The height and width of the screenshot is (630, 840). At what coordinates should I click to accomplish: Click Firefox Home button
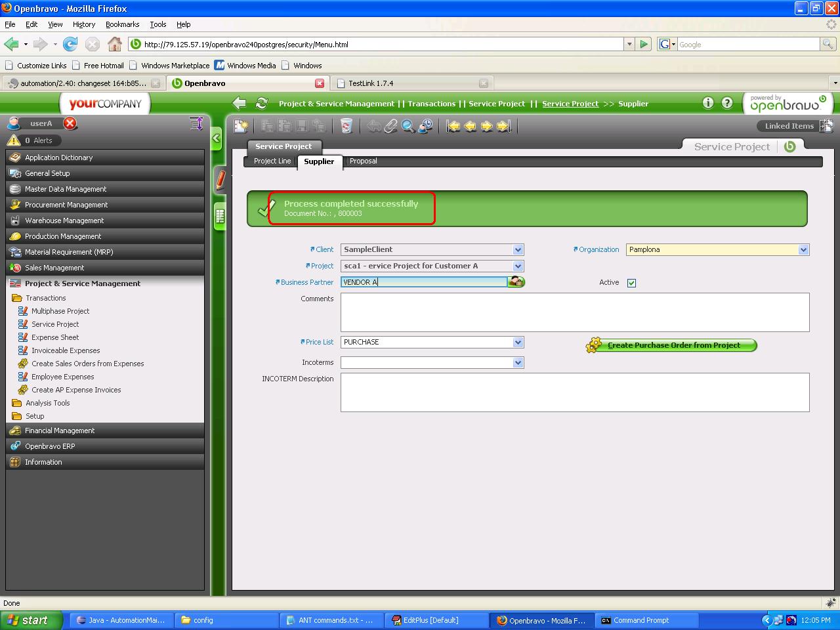[114, 44]
